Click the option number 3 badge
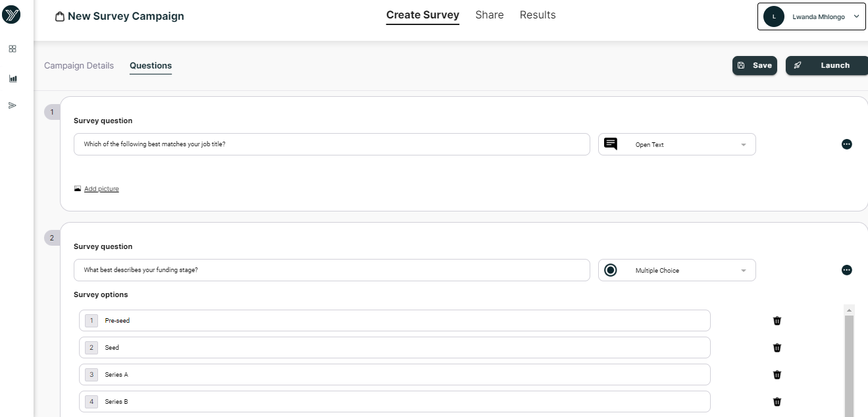The height and width of the screenshot is (417, 868). tap(91, 375)
